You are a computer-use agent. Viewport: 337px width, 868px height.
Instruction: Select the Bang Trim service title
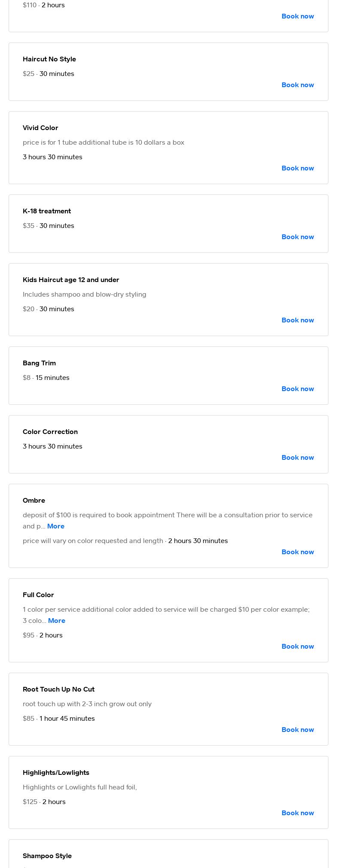[39, 363]
